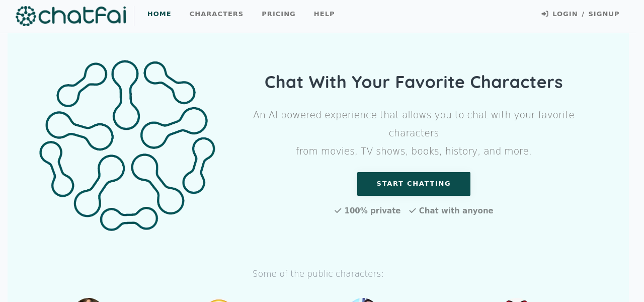
Task: Open the fourth public character avatar
Action: [516, 300]
